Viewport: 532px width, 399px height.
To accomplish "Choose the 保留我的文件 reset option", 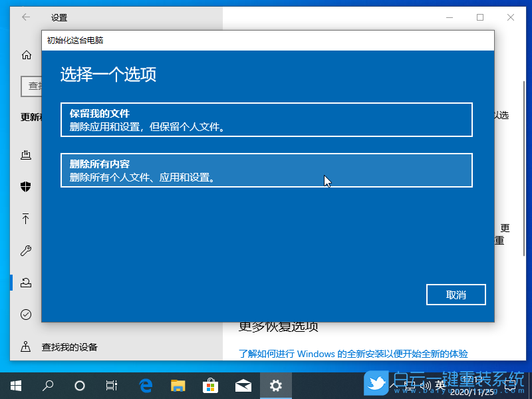I will (x=266, y=120).
